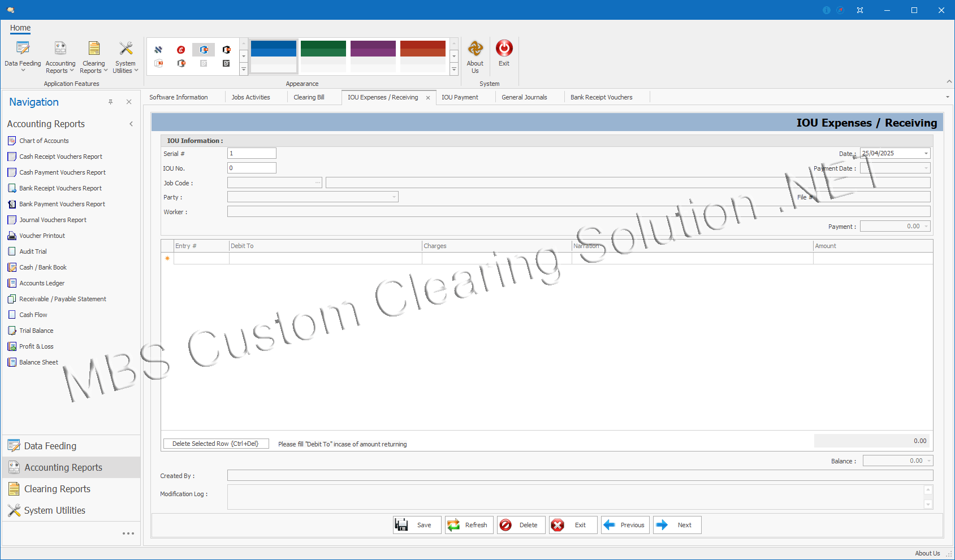Switch to System Utilities navigation group
The image size is (955, 560).
tap(71, 510)
